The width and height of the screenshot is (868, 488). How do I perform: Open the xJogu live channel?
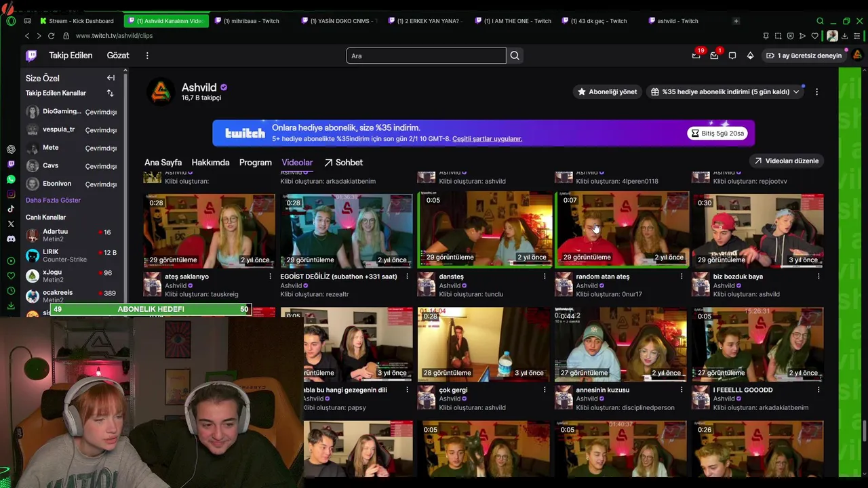pos(71,276)
